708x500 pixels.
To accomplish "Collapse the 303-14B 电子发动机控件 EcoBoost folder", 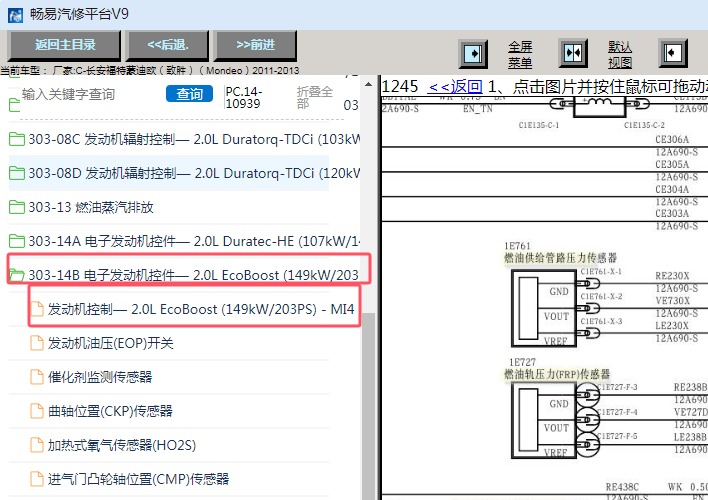I will (184, 275).
